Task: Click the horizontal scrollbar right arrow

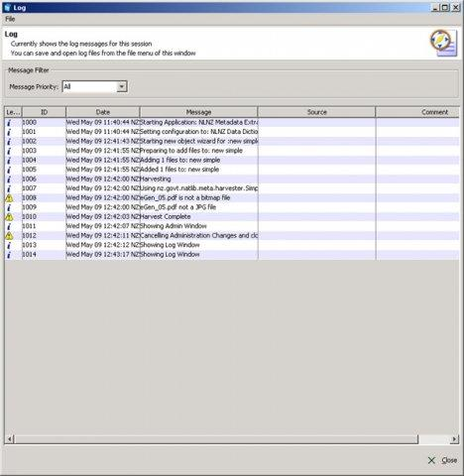Action: (x=455, y=439)
